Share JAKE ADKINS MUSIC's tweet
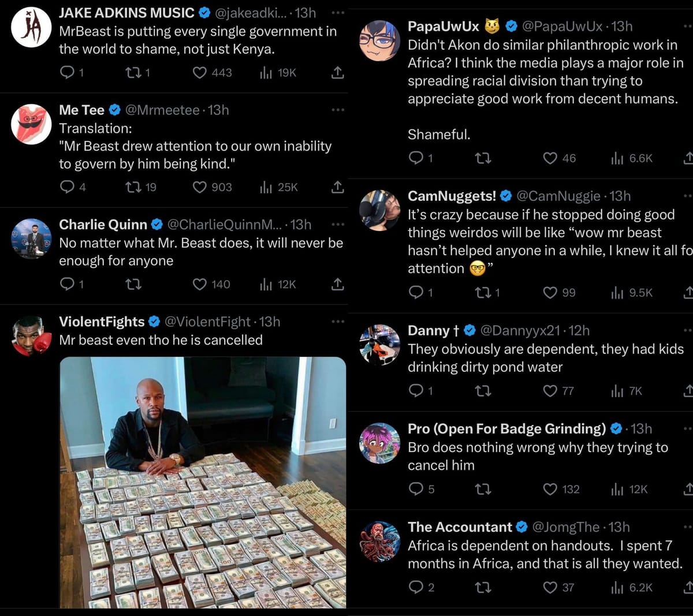Screen dimensions: 693x616 click(x=338, y=73)
